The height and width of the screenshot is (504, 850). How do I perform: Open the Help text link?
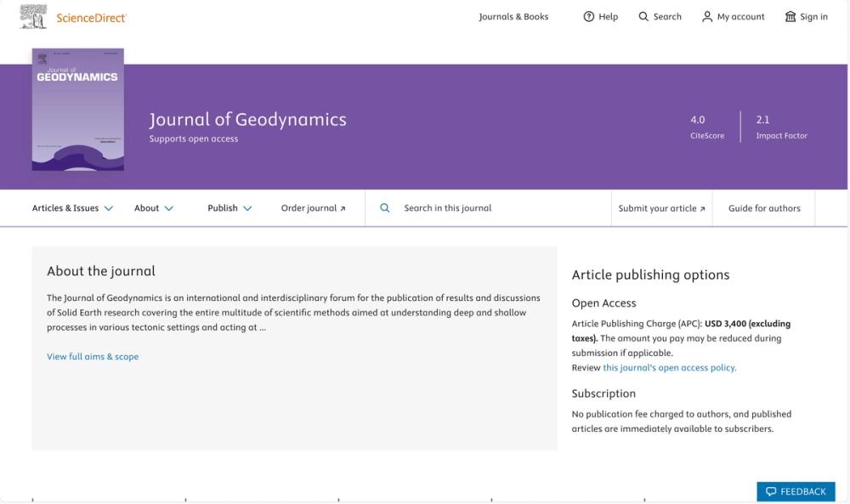609,17
